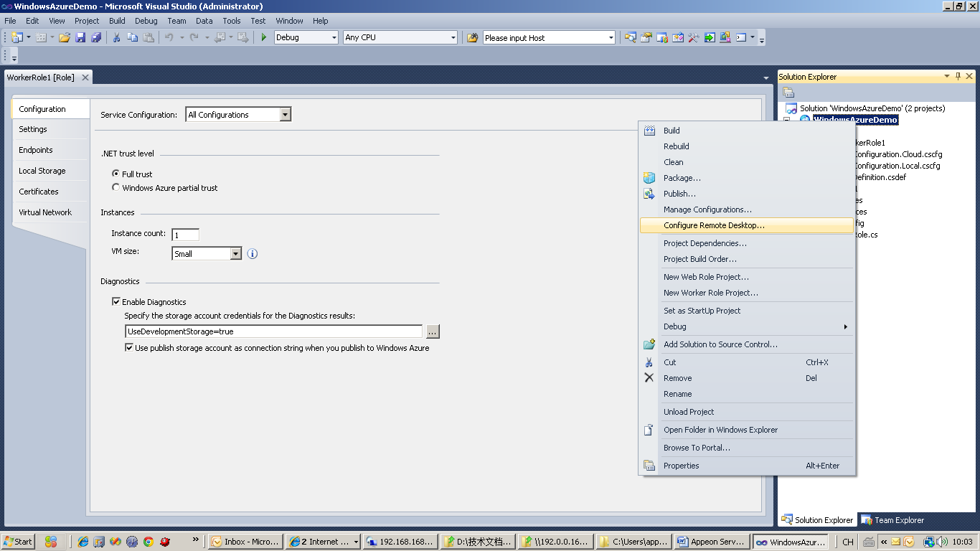The width and height of the screenshot is (980, 551).
Task: Click the Command Window toolbar icon
Action: click(x=741, y=37)
